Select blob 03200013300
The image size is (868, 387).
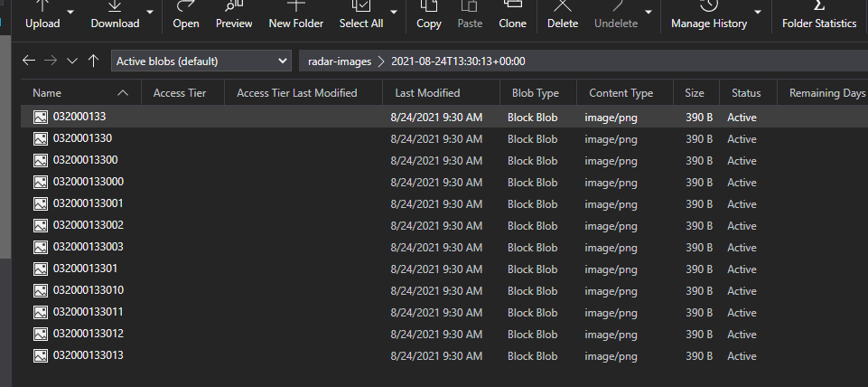[444, 160]
